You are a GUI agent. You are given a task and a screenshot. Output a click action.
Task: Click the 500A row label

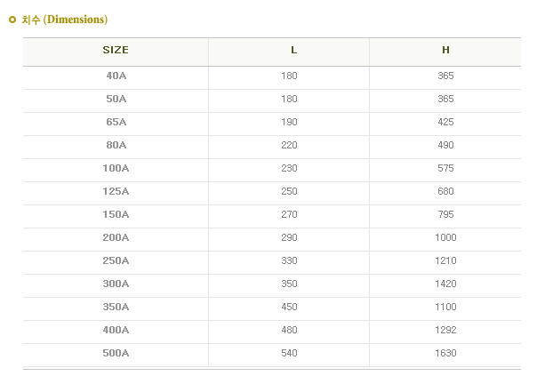pos(116,353)
